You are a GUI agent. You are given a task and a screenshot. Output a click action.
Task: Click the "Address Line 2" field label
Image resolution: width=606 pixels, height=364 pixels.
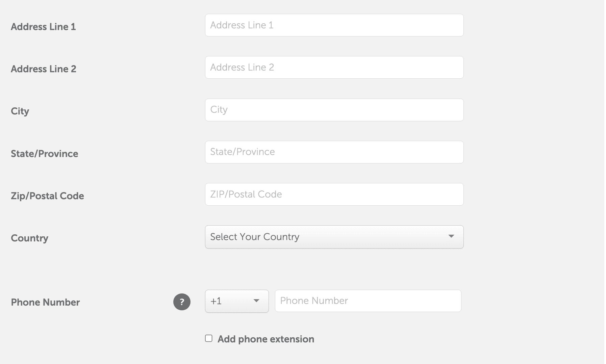click(x=44, y=69)
